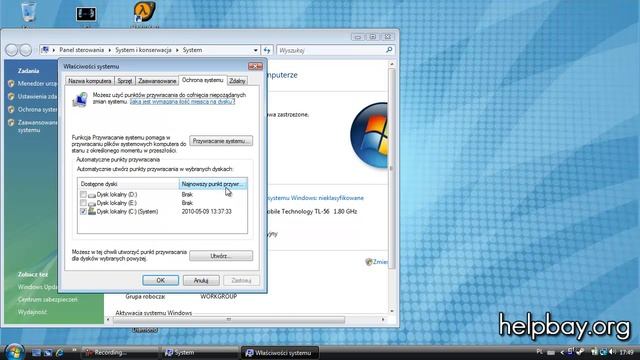
Task: Switch to Sprzęt tab
Action: [x=124, y=81]
